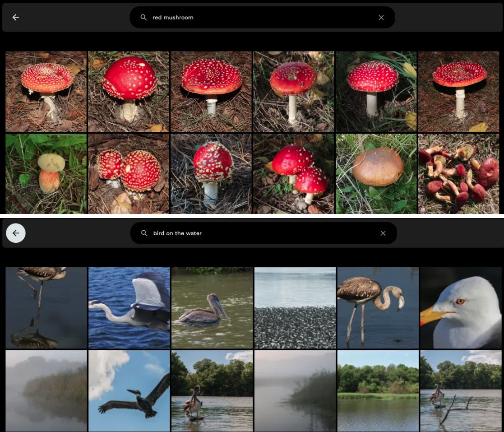Edit the 'red mushroom' search field
Viewport: 504px width, 432px height.
(x=262, y=18)
